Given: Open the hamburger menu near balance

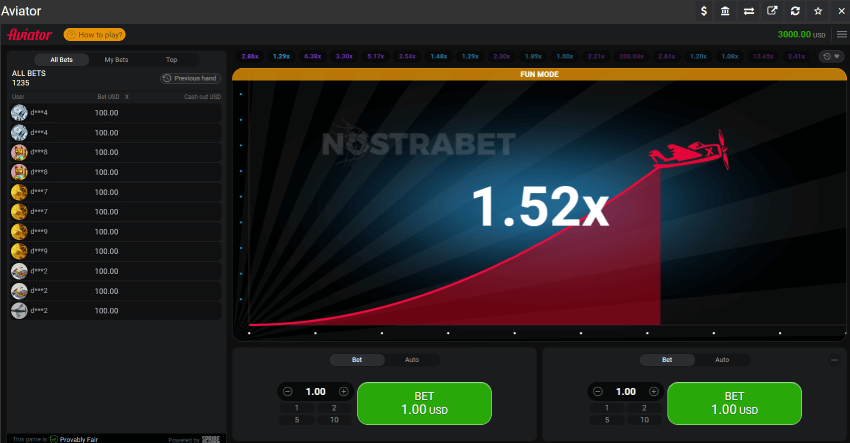Looking at the screenshot, I should pos(842,34).
